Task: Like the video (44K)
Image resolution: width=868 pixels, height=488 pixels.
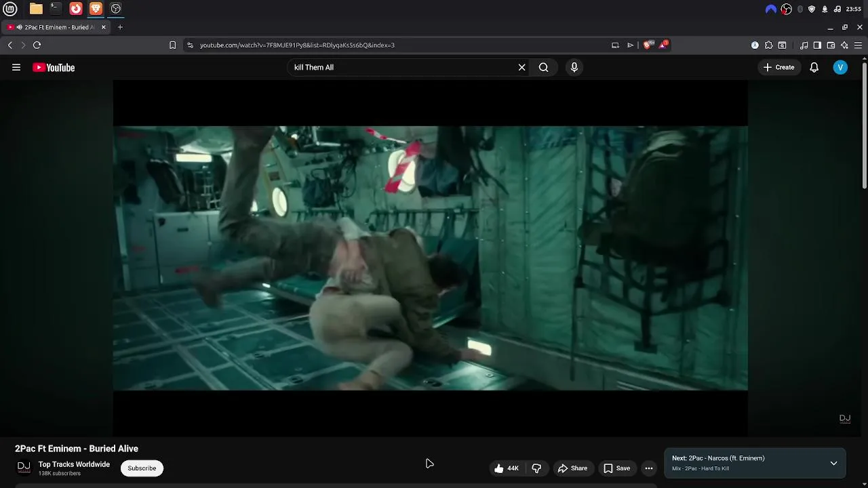Action: pos(507,468)
